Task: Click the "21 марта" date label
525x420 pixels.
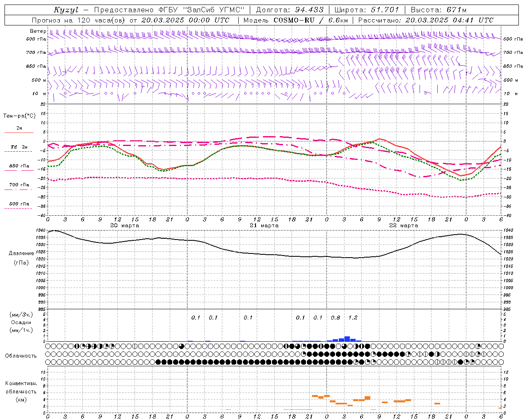Action: (x=265, y=226)
